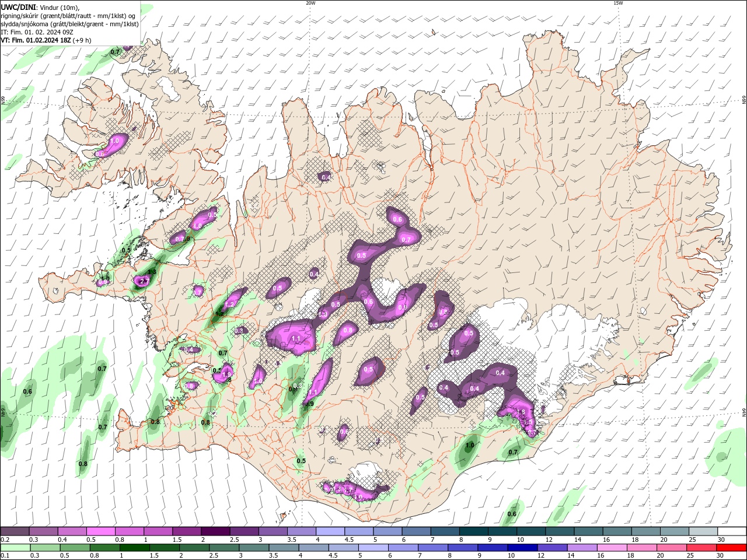Pick the pale green 0.1 swatch in bottom legend row
This screenshot has height=560, width=747.
pyautogui.click(x=15, y=548)
